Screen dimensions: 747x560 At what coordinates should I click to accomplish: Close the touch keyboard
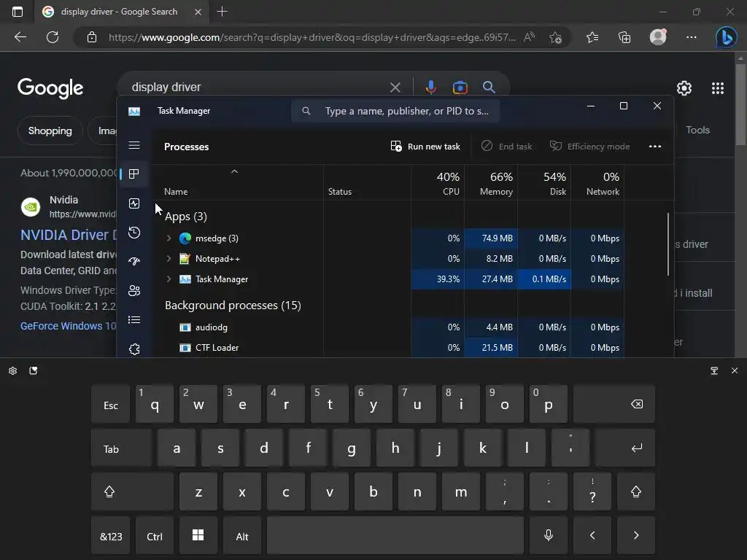point(734,370)
